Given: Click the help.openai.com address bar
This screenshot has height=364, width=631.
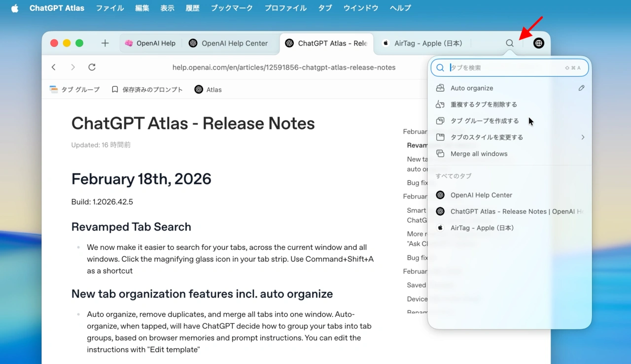Looking at the screenshot, I should pyautogui.click(x=284, y=67).
